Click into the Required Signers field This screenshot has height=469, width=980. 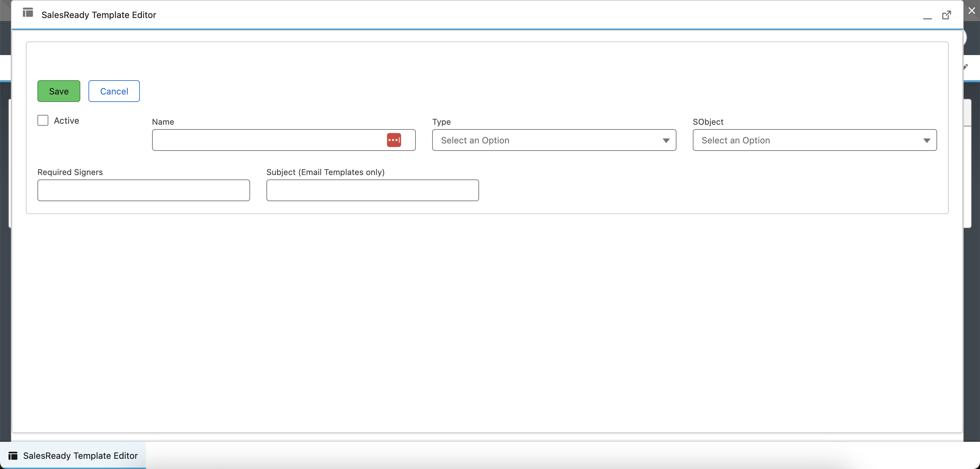coord(143,190)
